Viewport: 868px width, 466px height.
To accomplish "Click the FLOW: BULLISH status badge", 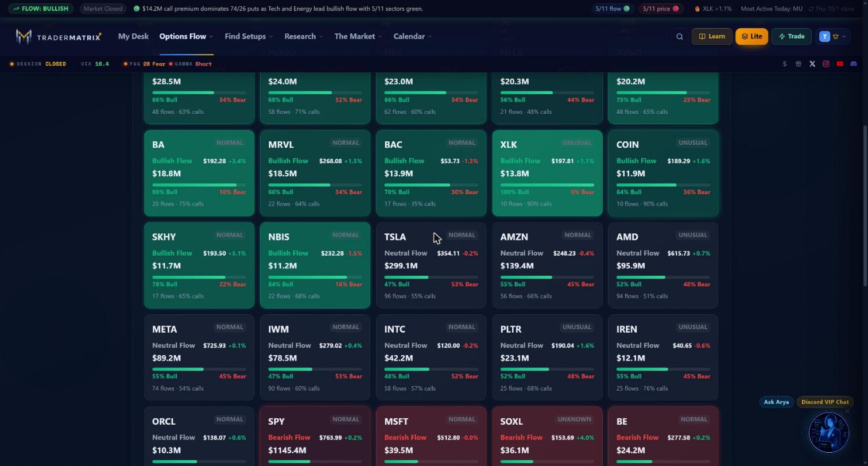I will pyautogui.click(x=40, y=9).
